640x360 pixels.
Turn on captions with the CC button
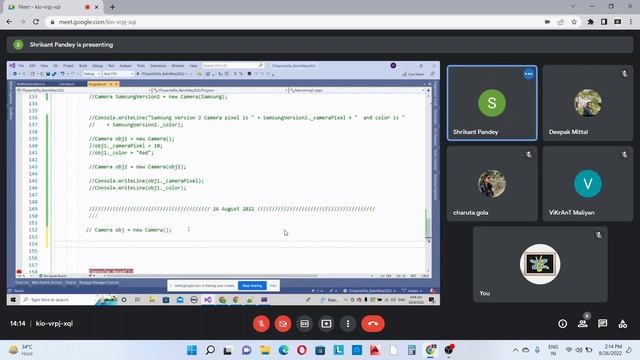(x=304, y=324)
